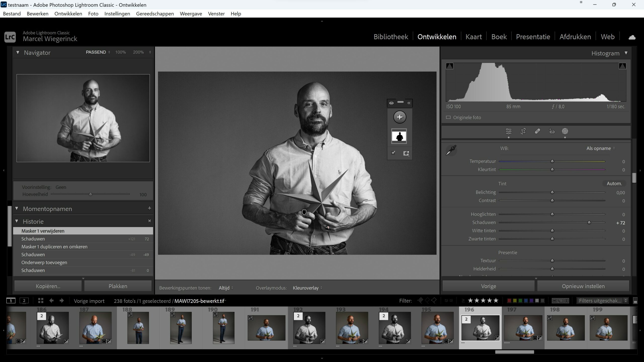This screenshot has width=644, height=362.
Task: Open the Bestand menu
Action: click(12, 14)
